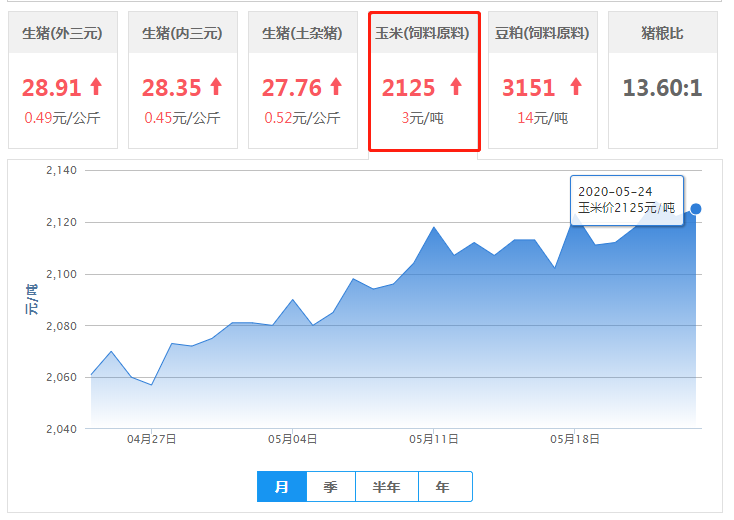Screen dimensions: 734x520
Task: Open the 生猪(外三元) card header
Action: tap(62, 33)
